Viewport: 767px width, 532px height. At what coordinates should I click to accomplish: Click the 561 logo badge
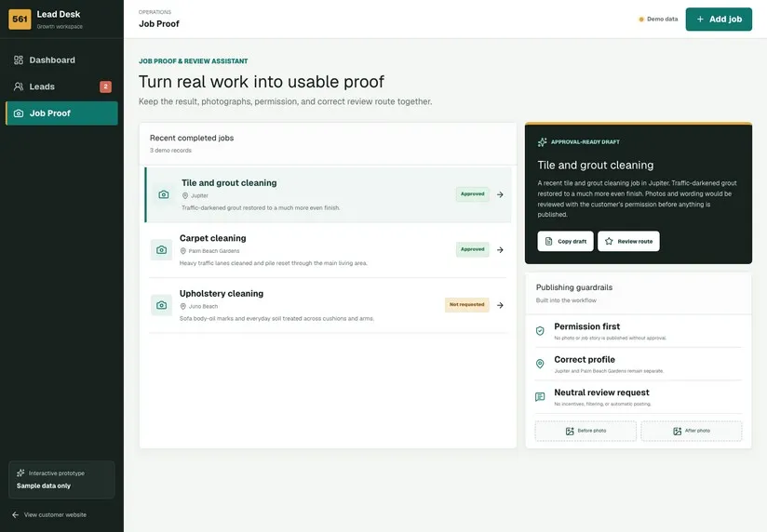click(x=20, y=20)
